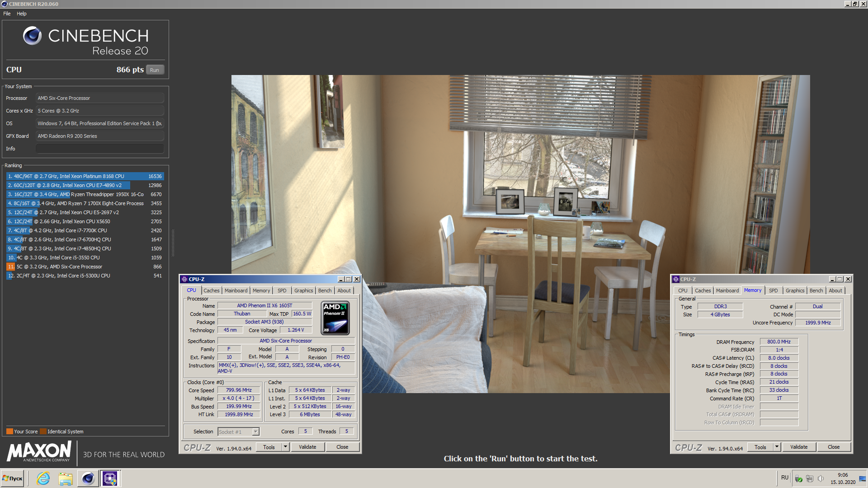Click Close button in right CPU-Z
This screenshot has height=488, width=868.
pyautogui.click(x=834, y=447)
